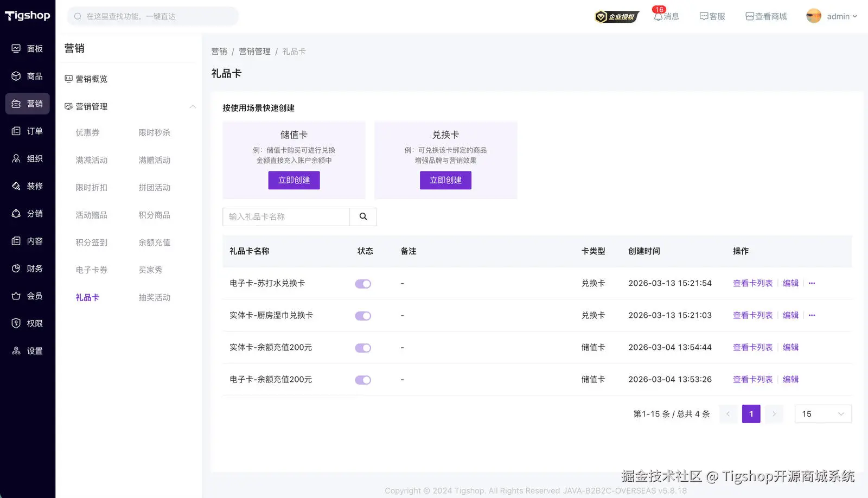This screenshot has width=868, height=498.
Task: Edit the 电子卡-余额充值200元 row
Action: [790, 379]
